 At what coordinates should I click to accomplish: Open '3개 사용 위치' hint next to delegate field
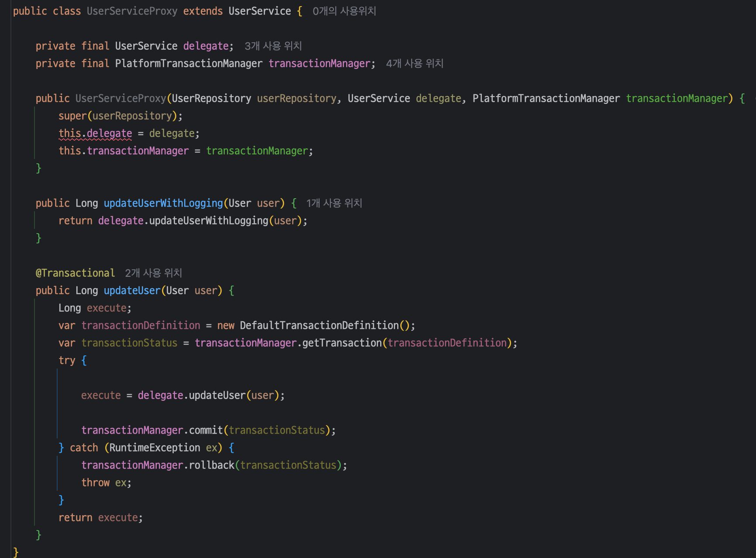tap(273, 46)
